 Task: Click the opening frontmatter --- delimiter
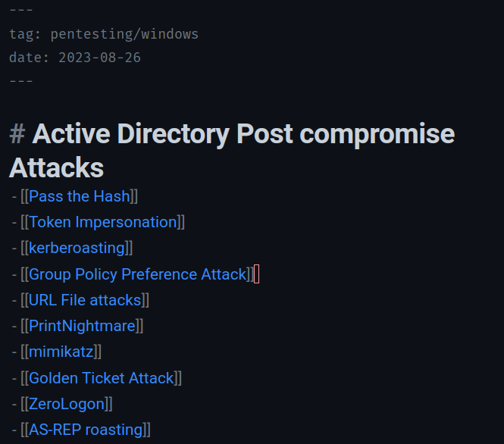(21, 11)
